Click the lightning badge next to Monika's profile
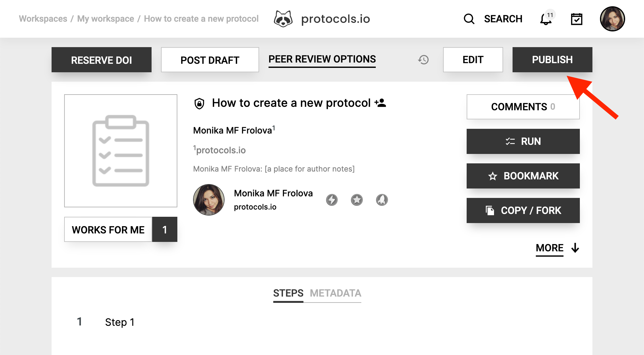 (332, 199)
